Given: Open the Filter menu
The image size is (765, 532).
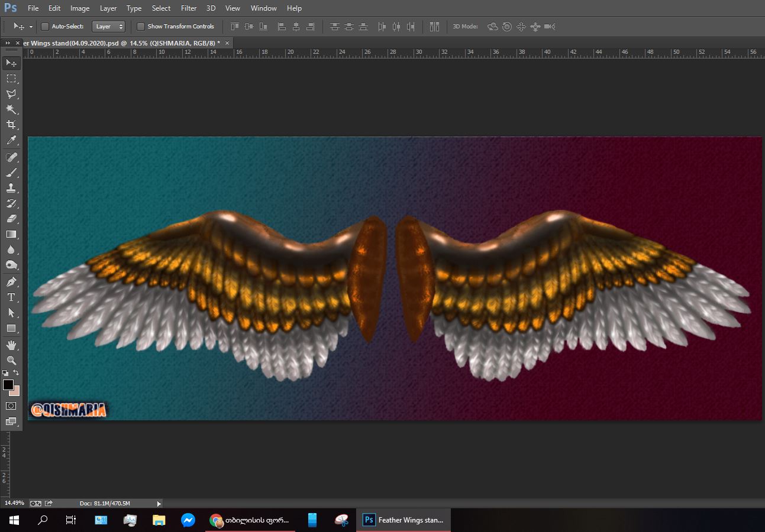Looking at the screenshot, I should click(189, 8).
